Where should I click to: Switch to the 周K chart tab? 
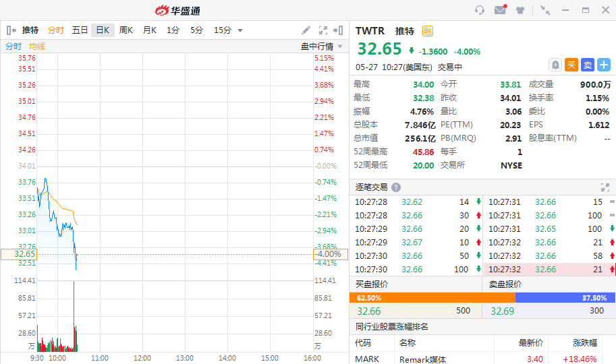point(126,30)
